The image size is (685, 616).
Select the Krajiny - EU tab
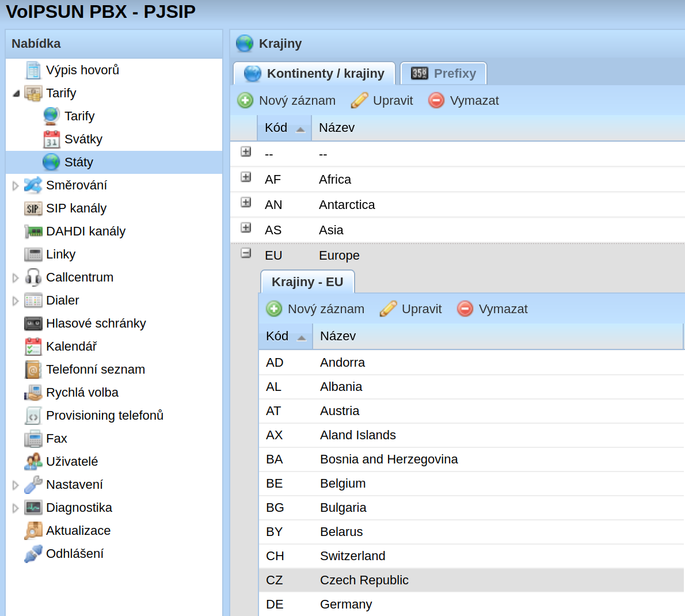click(307, 282)
